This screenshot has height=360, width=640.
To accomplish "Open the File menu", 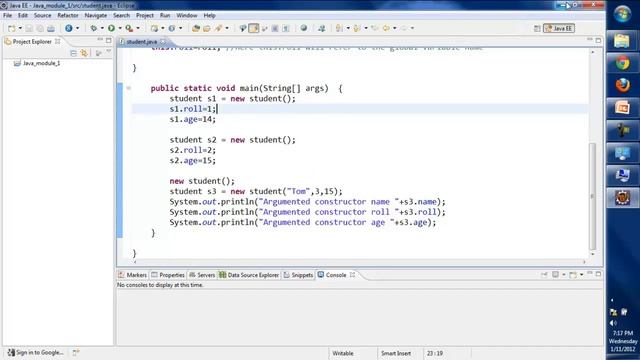I will pyautogui.click(x=8, y=16).
